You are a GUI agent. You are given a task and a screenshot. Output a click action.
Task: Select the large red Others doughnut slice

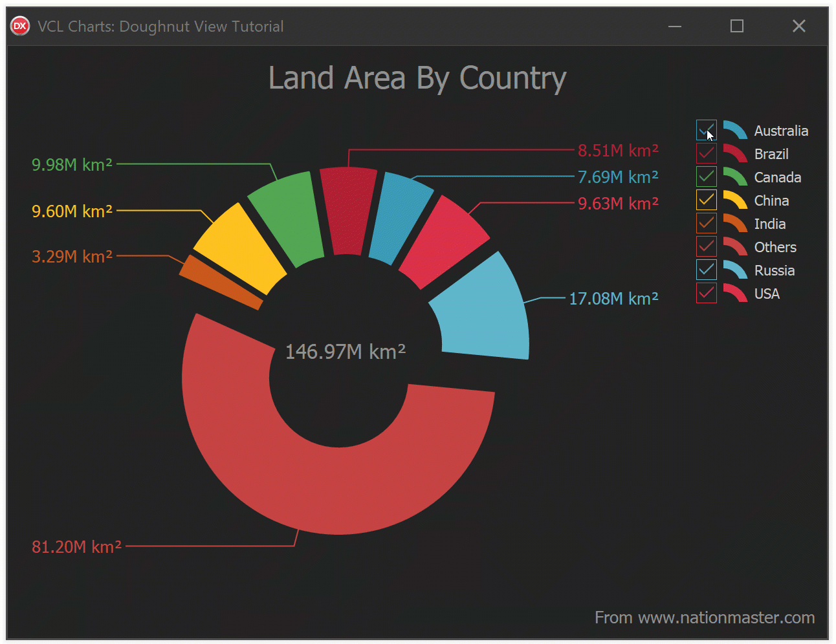(x=336, y=491)
